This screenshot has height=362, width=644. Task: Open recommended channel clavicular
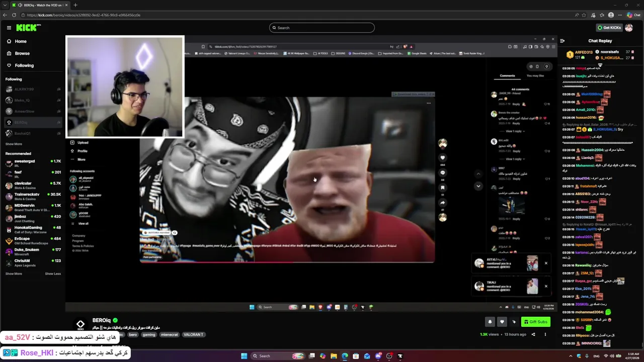click(33, 185)
